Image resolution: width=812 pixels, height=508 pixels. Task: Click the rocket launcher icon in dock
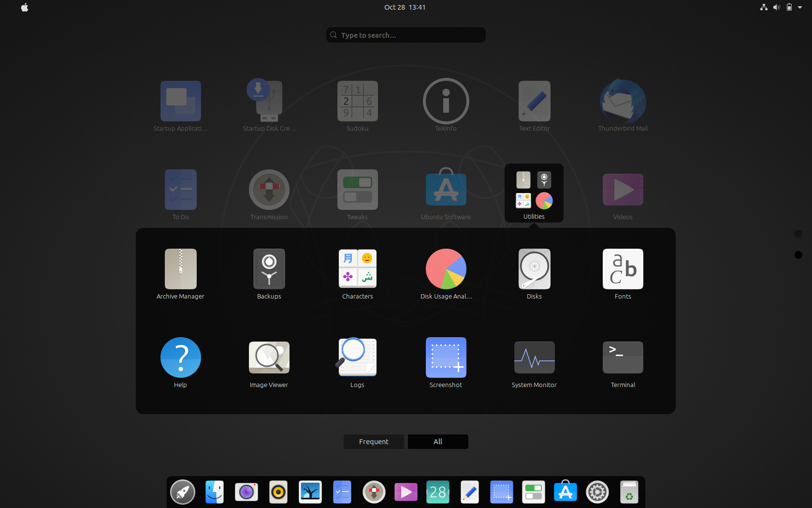click(x=183, y=493)
